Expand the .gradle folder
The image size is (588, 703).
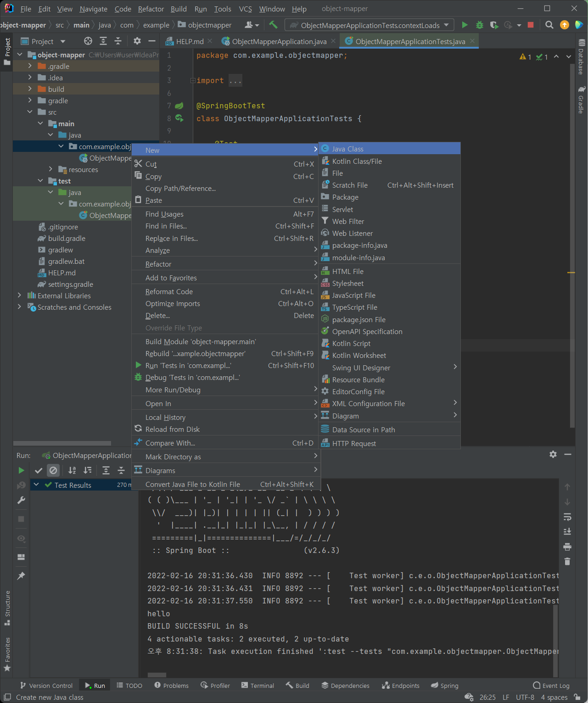point(30,66)
